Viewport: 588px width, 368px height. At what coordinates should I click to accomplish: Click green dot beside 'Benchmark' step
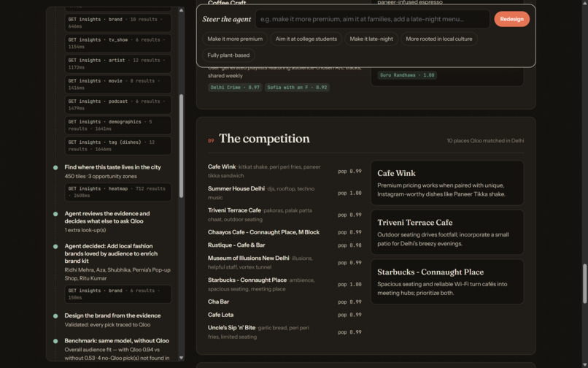(55, 341)
